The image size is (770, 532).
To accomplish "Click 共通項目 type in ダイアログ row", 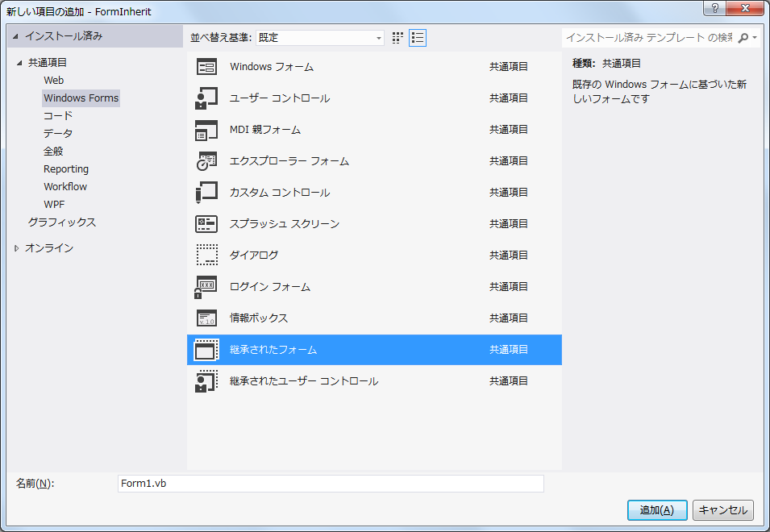I will point(508,256).
